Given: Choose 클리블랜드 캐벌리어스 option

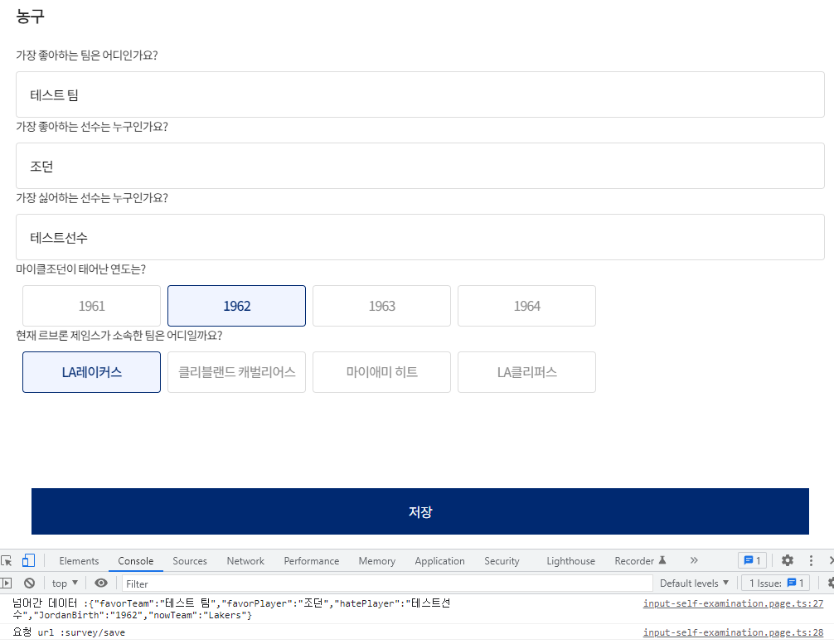Looking at the screenshot, I should pyautogui.click(x=237, y=372).
